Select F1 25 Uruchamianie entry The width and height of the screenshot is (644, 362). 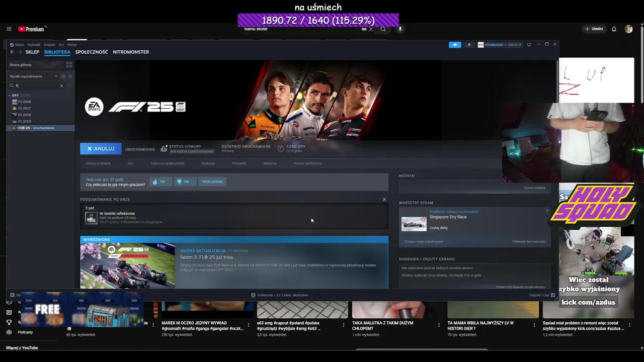tap(40, 128)
